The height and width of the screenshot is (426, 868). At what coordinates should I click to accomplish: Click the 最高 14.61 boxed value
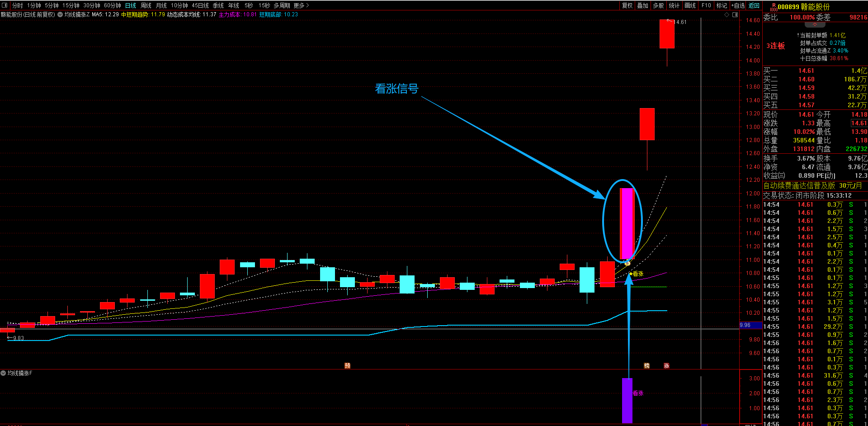[x=859, y=123]
